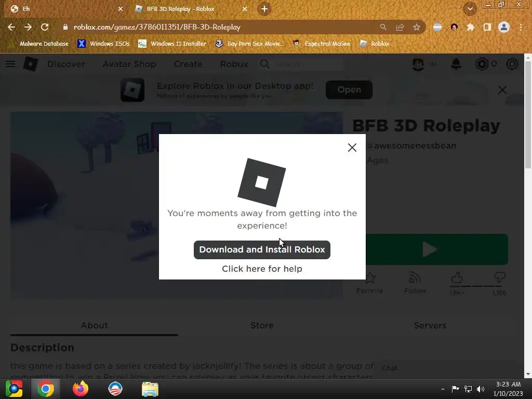Click the user avatar in Roblox header
Screen dimensions: 532x399
[418, 64]
